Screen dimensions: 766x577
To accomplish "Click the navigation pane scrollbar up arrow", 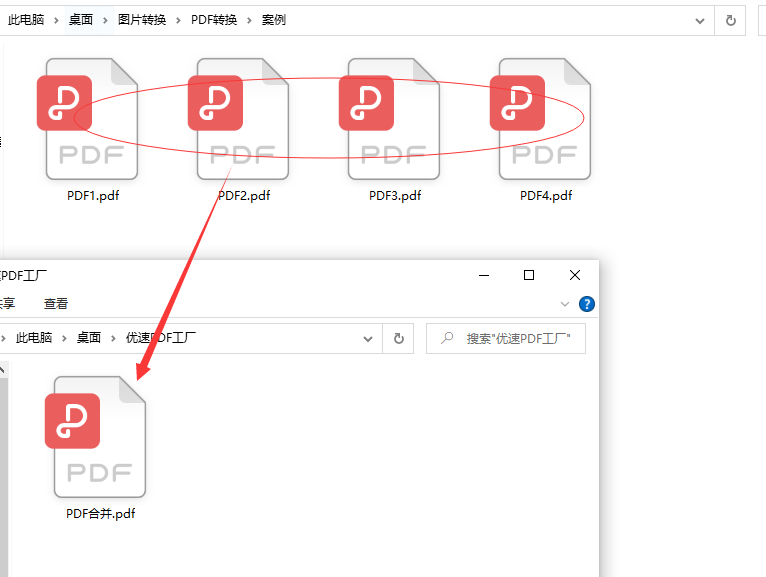I will point(3,370).
